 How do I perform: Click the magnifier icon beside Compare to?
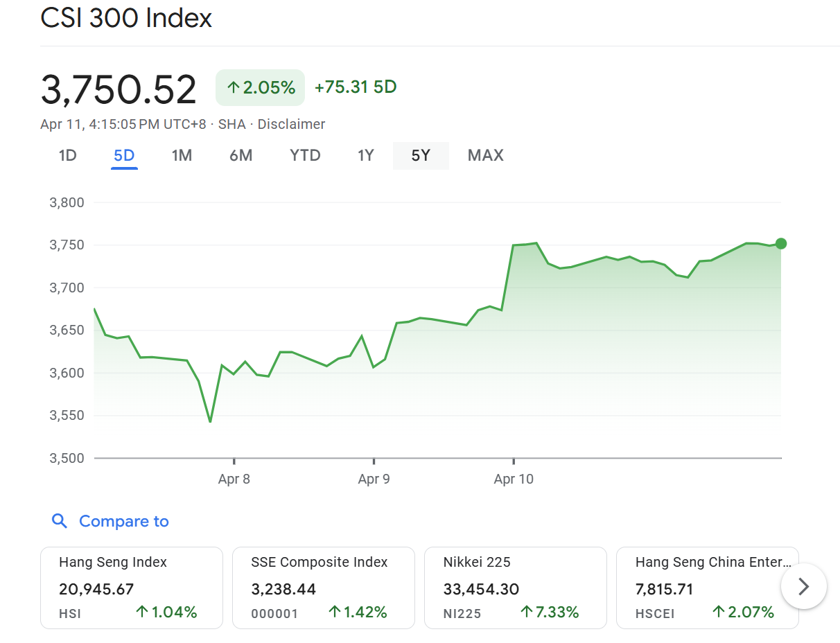click(x=60, y=521)
